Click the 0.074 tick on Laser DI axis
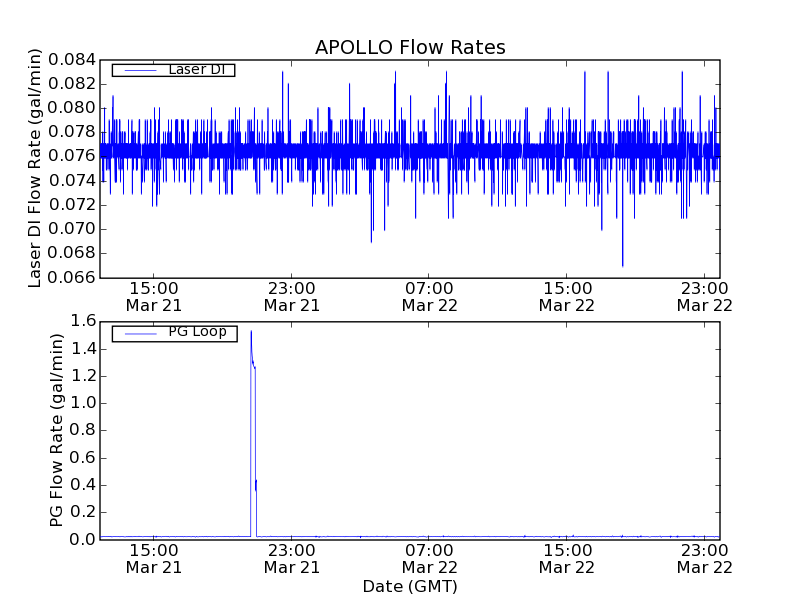The image size is (800, 600). (72, 181)
